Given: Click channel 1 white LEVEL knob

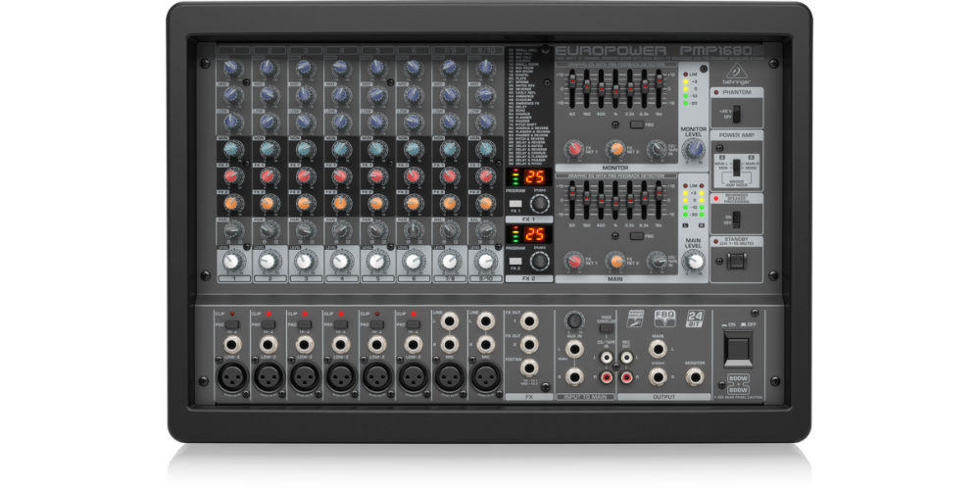Looking at the screenshot, I should point(232,261).
